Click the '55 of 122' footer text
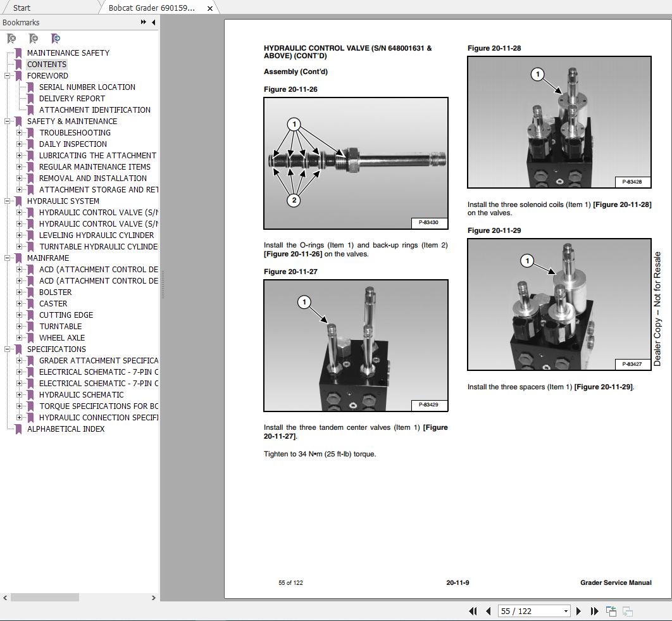672x621 pixels. (x=290, y=583)
